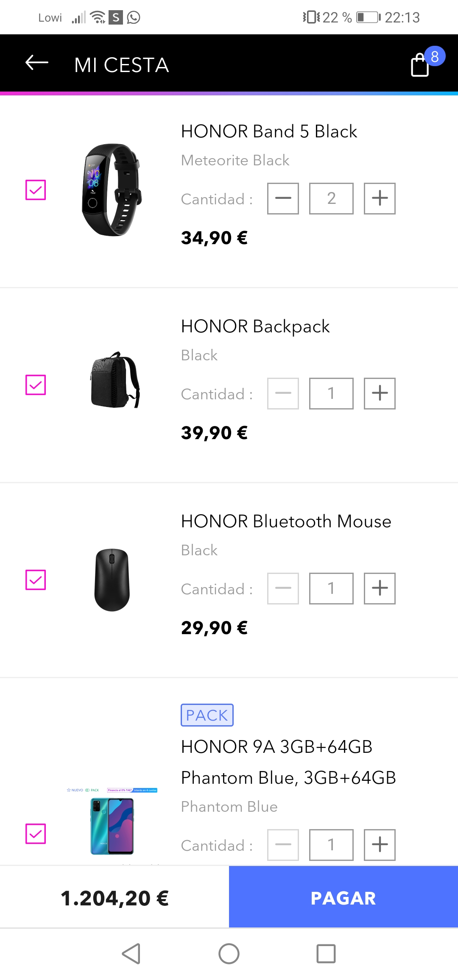Decrease HONOR Band 5 quantity
This screenshot has width=458, height=980.
(283, 198)
